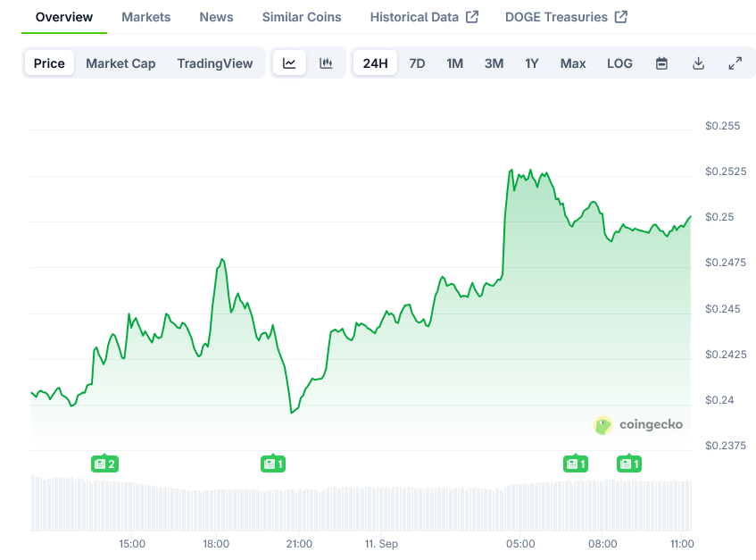Image resolution: width=756 pixels, height=560 pixels.
Task: Set time range to 7D
Action: [417, 63]
